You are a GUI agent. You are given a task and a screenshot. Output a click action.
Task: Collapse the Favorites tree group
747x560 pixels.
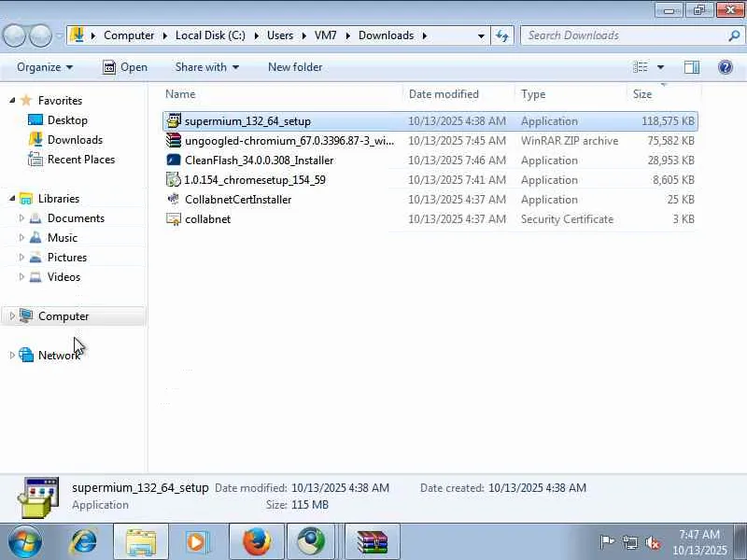point(12,100)
